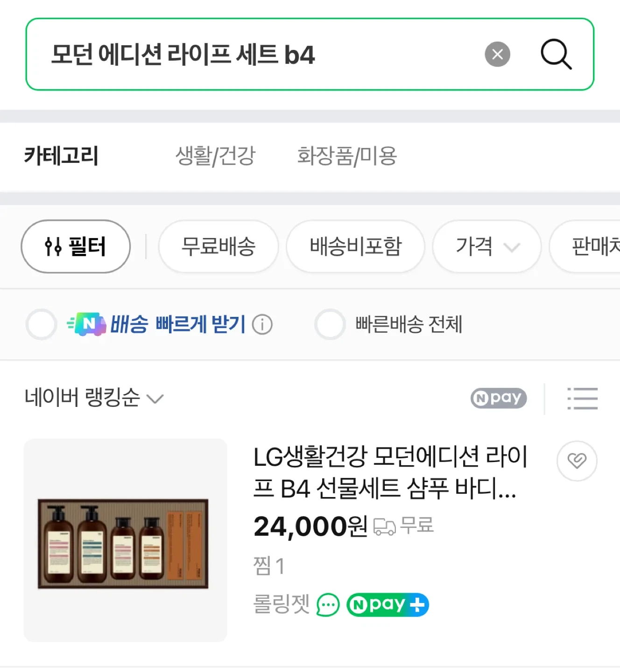Select the 화장품/미용 category

click(x=347, y=156)
